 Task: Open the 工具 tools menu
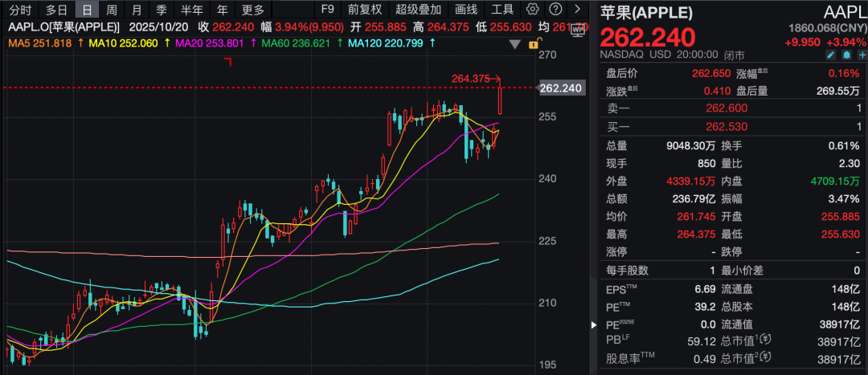pos(502,10)
